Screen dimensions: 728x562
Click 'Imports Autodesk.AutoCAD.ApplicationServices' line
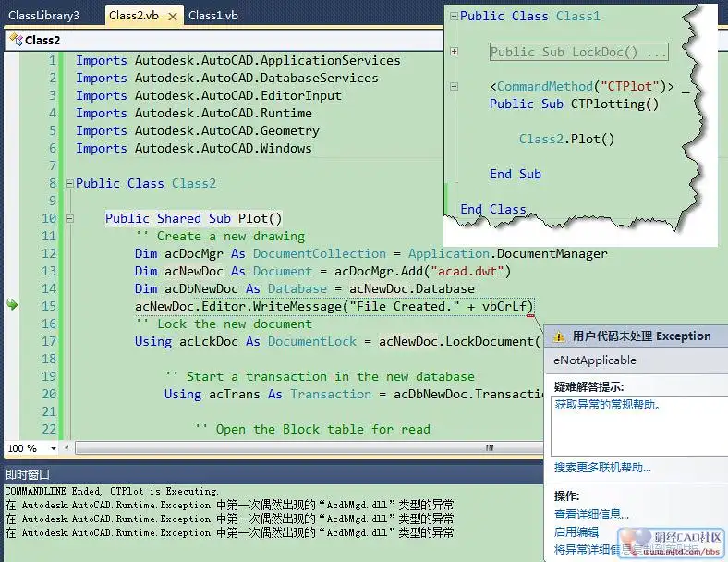pos(238,60)
